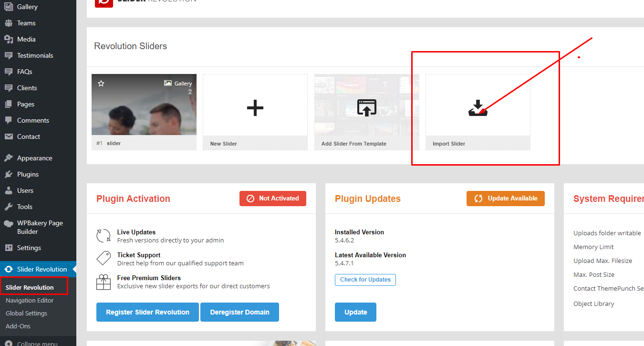
Task: Click the Deregister Domain button
Action: click(239, 312)
